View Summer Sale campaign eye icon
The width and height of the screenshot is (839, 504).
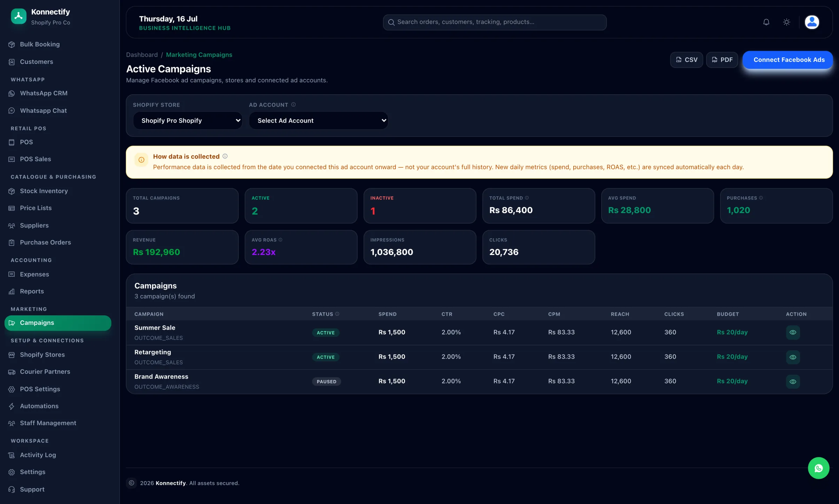coord(793,332)
